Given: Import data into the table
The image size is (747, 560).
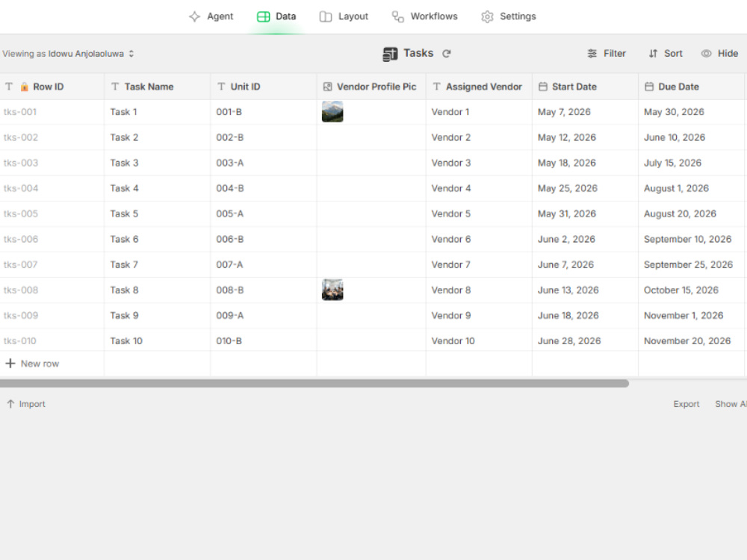Looking at the screenshot, I should 26,404.
